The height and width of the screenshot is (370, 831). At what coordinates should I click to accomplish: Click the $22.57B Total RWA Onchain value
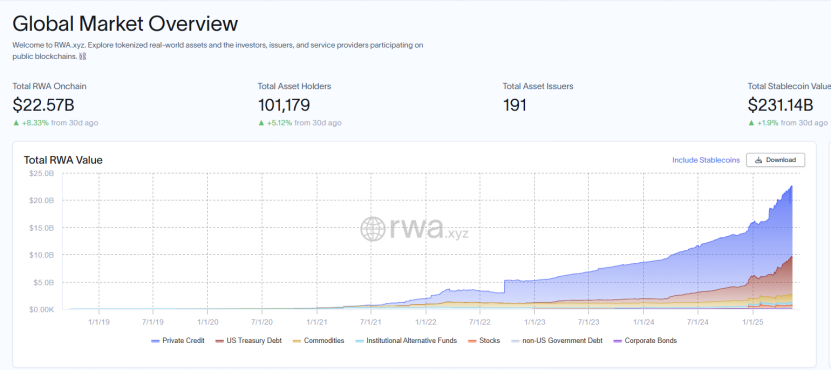pos(43,105)
